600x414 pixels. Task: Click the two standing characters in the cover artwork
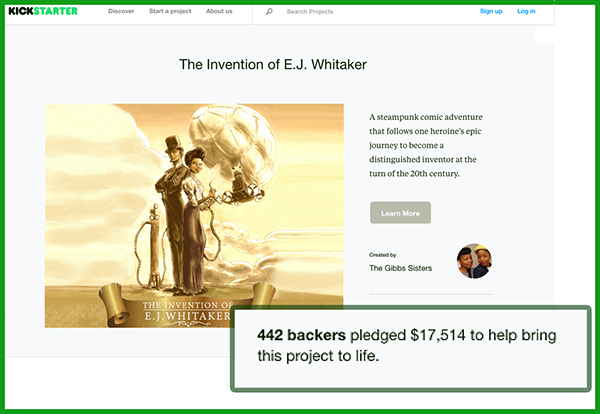[x=184, y=214]
